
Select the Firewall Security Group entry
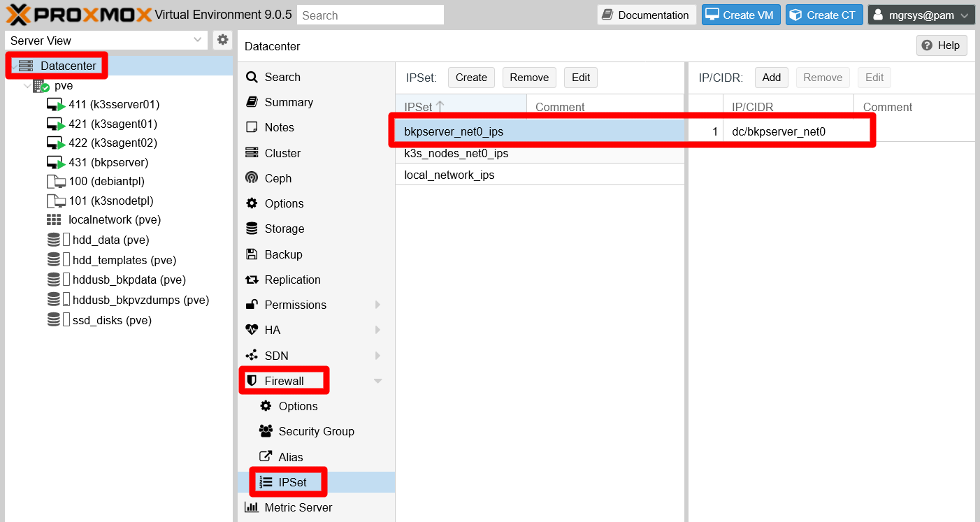pyautogui.click(x=317, y=431)
